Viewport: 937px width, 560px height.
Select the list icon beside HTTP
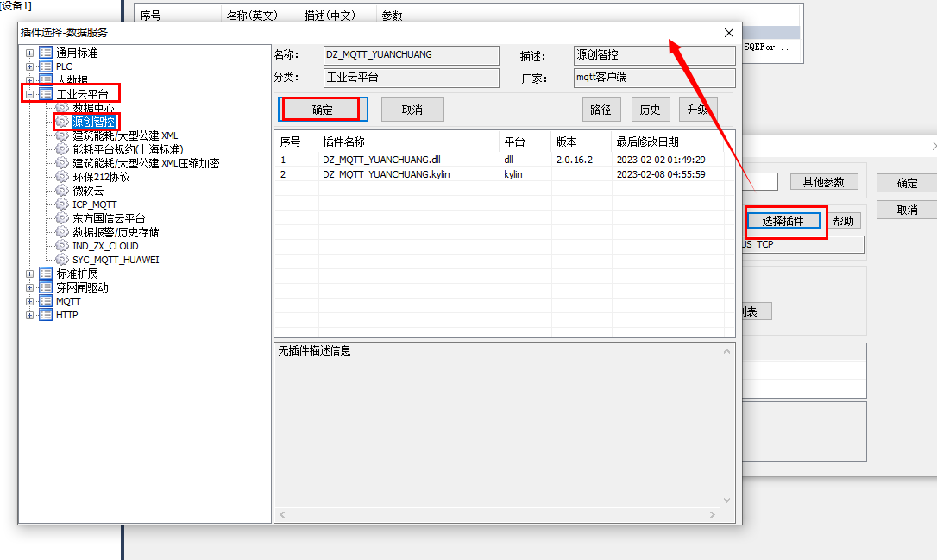pyautogui.click(x=46, y=315)
